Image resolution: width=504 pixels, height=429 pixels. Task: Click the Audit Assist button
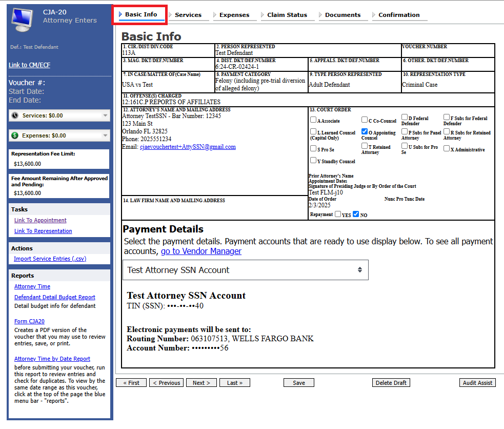pos(477,383)
